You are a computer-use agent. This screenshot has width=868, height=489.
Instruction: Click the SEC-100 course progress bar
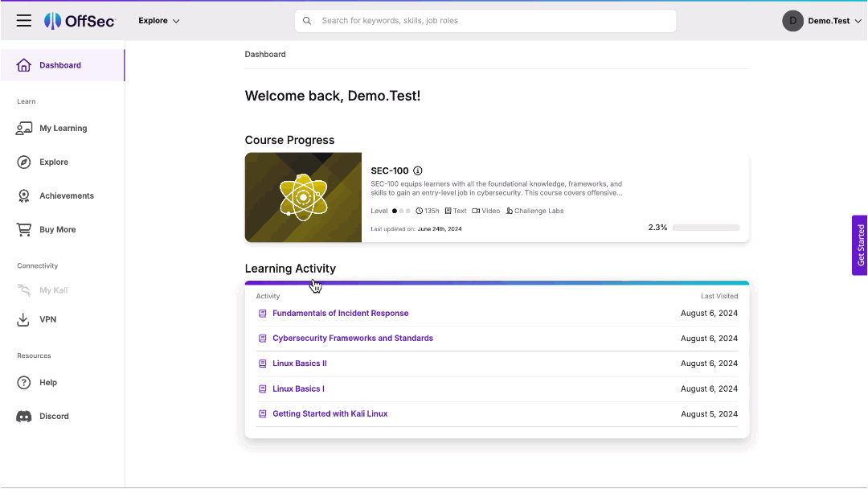[x=706, y=227]
